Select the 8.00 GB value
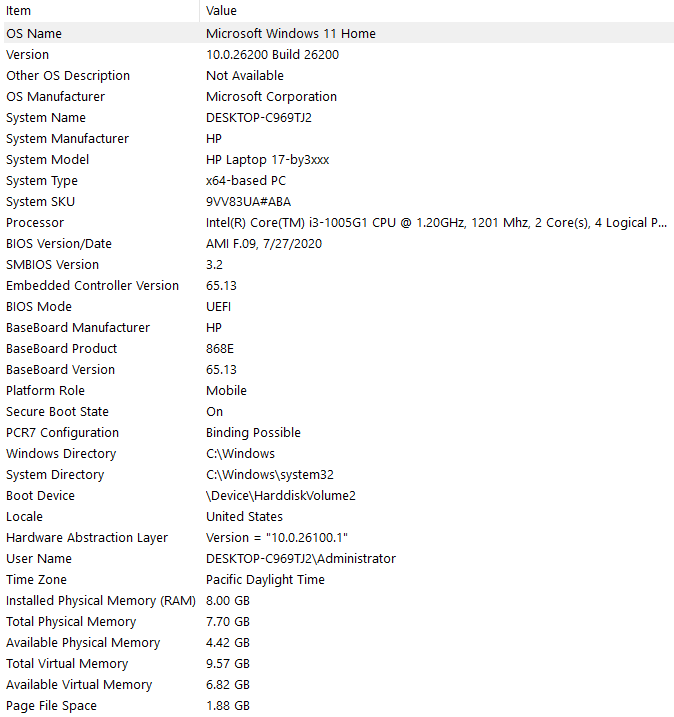Image resolution: width=674 pixels, height=717 pixels. click(x=228, y=601)
